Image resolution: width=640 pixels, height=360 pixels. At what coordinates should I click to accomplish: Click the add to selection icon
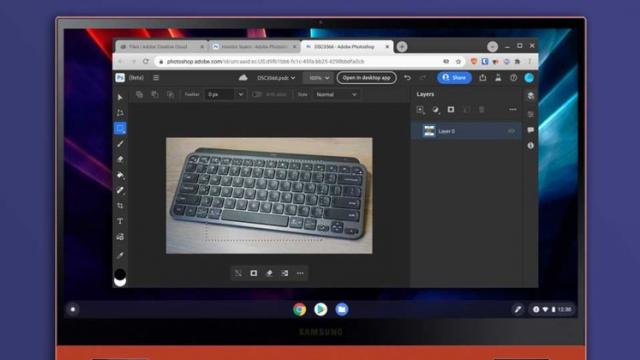click(155, 94)
